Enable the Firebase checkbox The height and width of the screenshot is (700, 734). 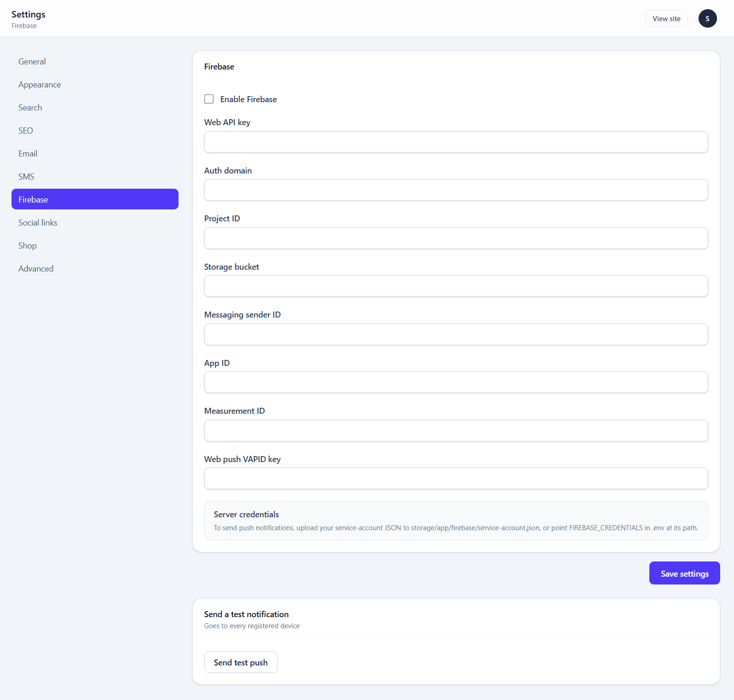209,99
